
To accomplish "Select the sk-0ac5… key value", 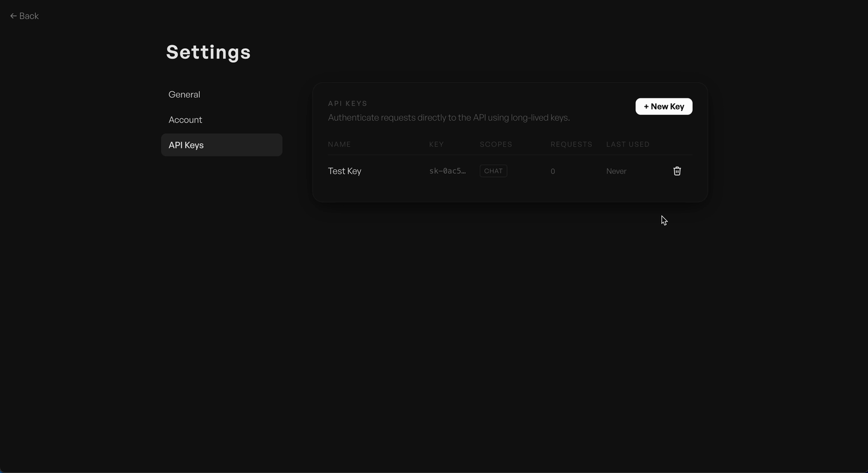I will click(x=447, y=171).
